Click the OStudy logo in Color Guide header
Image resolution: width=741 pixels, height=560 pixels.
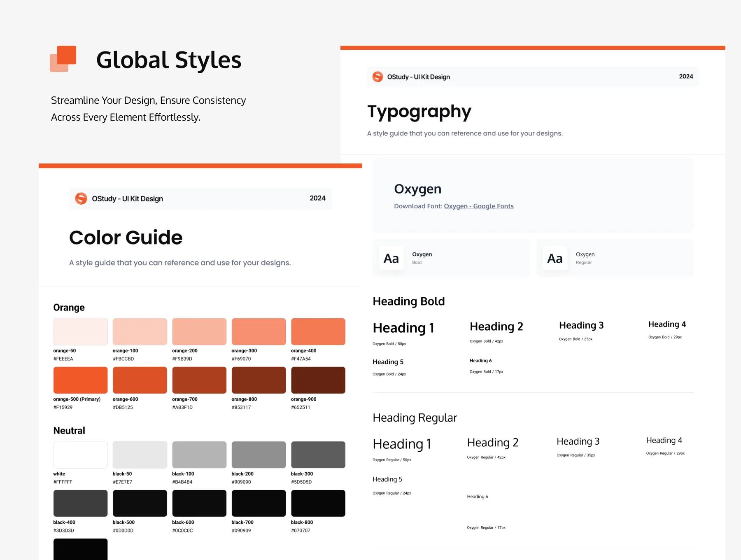point(81,198)
